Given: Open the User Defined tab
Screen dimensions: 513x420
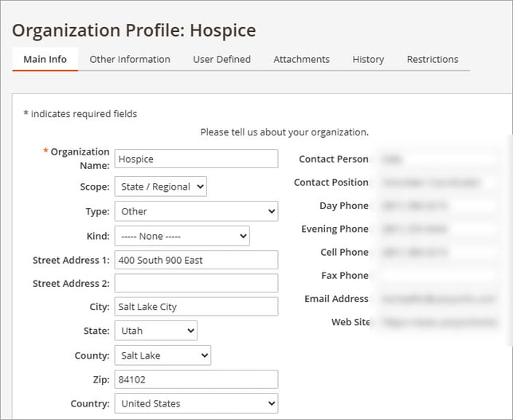Looking at the screenshot, I should [221, 59].
